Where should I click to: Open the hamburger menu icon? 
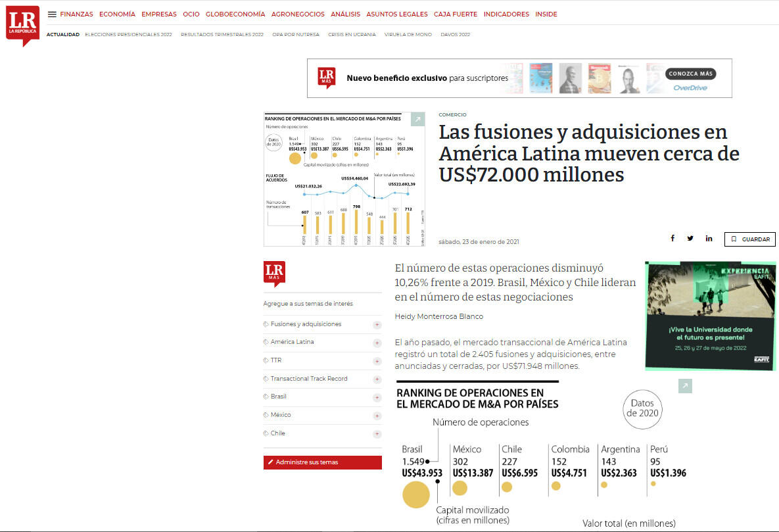click(x=52, y=14)
